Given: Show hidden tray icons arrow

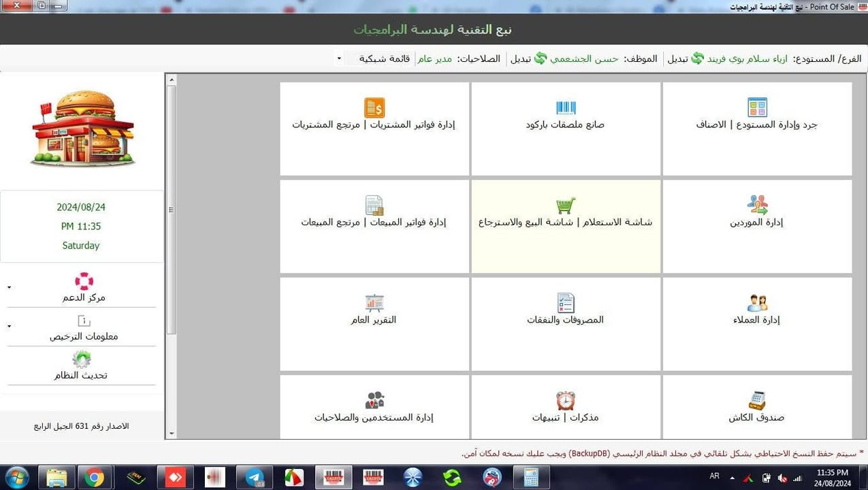Looking at the screenshot, I should 732,478.
